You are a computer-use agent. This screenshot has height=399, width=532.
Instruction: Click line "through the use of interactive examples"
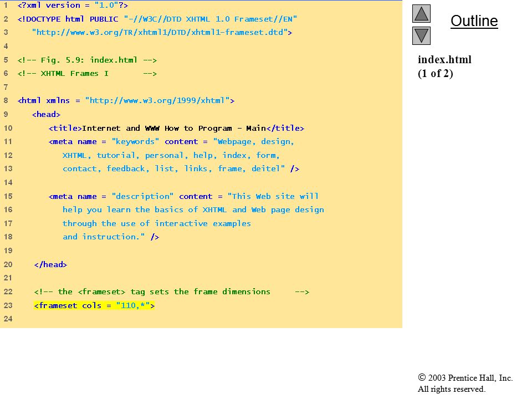156,223
